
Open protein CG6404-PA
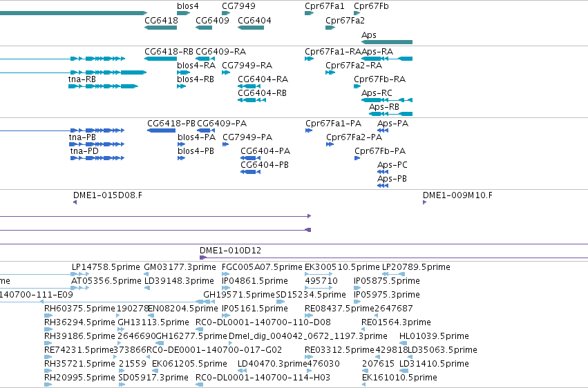(265, 151)
